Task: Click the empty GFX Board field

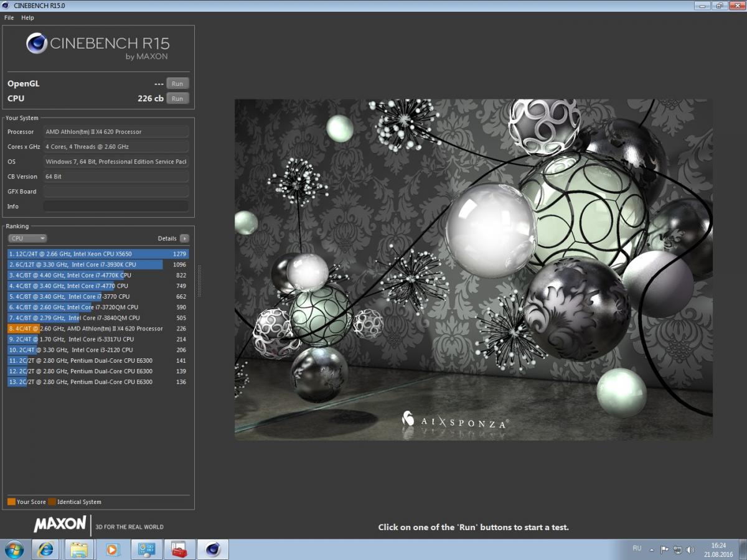Action: pyautogui.click(x=116, y=192)
